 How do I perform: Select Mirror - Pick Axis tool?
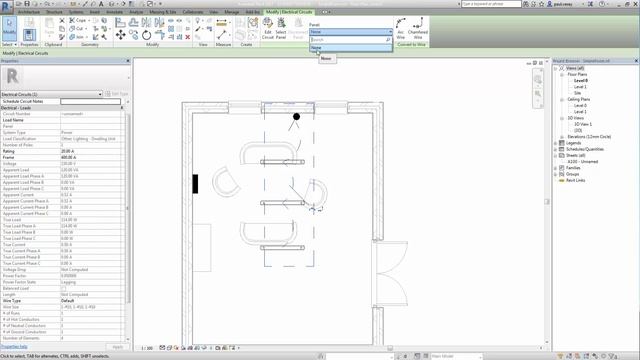coord(146,22)
